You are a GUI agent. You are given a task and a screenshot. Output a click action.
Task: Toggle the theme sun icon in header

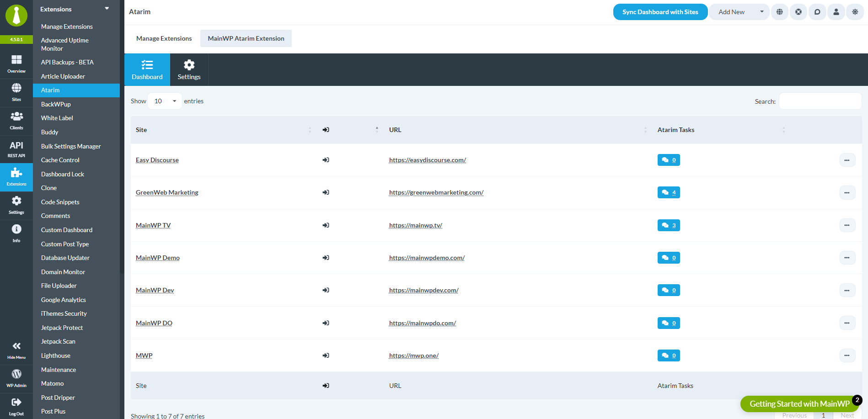[855, 12]
